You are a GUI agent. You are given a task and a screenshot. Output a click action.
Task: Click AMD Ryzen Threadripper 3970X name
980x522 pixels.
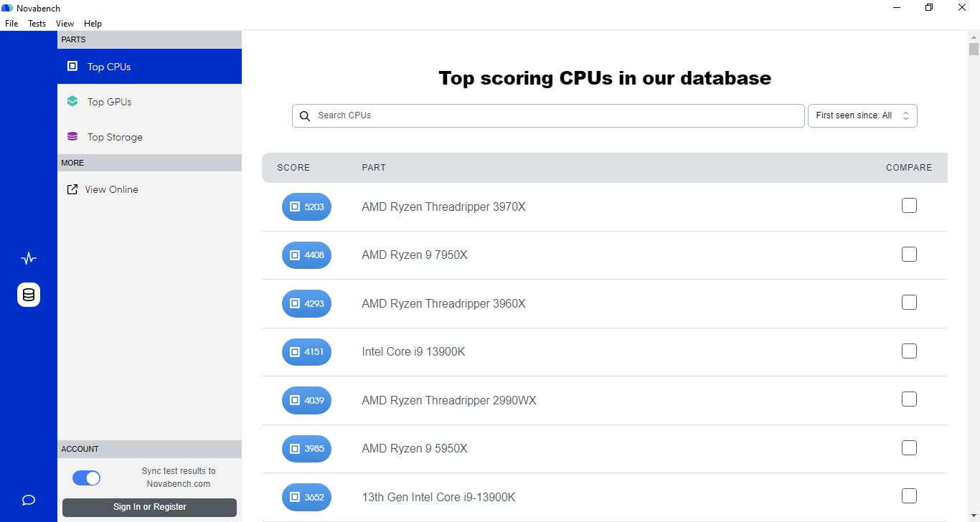point(443,207)
